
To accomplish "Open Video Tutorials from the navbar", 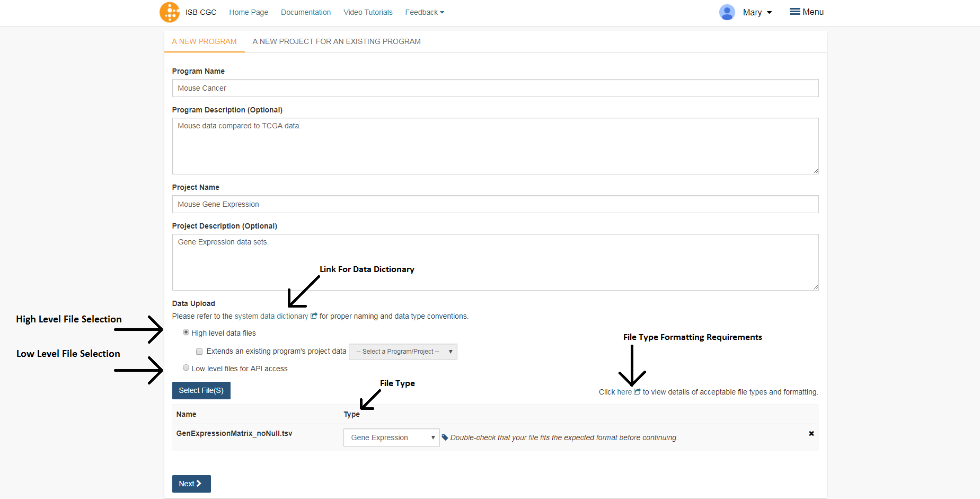I will tap(368, 12).
